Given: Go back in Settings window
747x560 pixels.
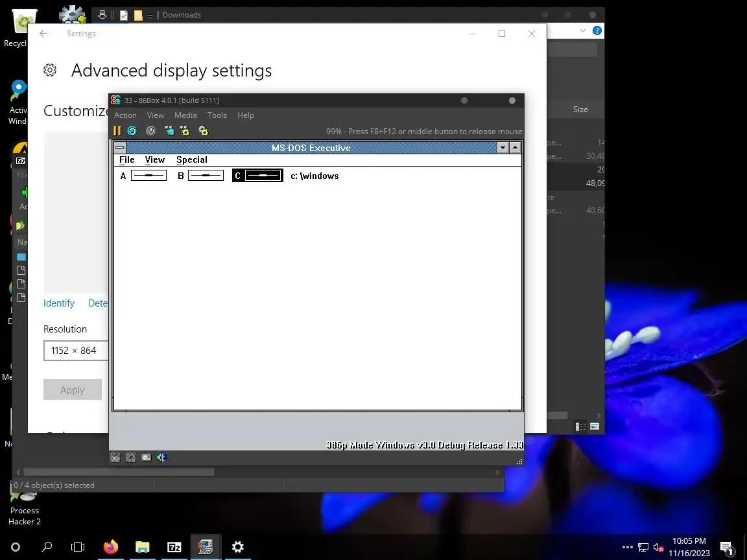Looking at the screenshot, I should click(43, 33).
